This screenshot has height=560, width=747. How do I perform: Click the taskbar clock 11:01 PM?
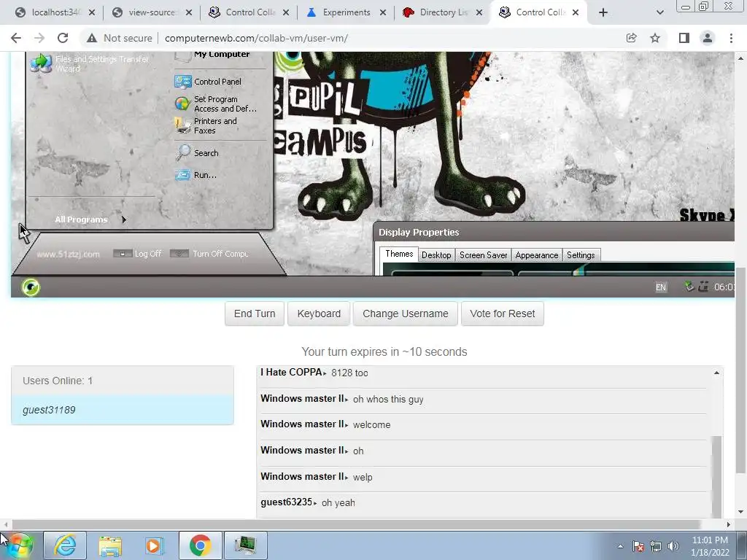tap(710, 546)
